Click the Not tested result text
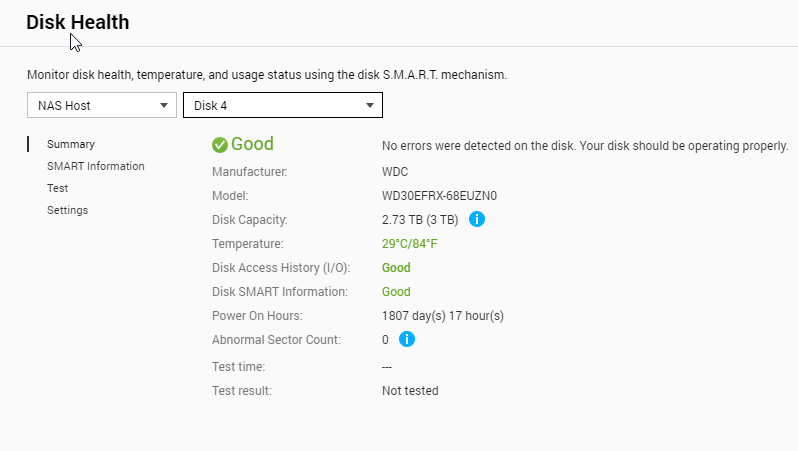 (x=410, y=391)
